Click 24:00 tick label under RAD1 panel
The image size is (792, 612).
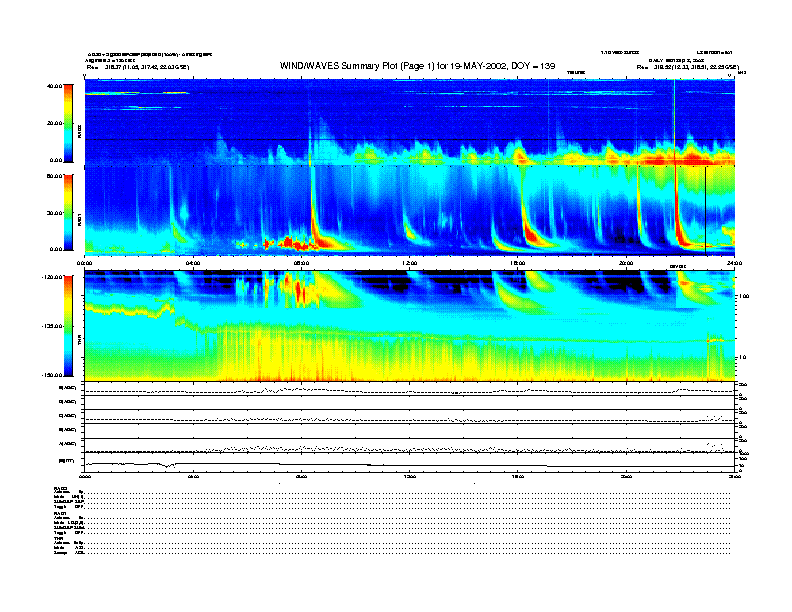pos(734,263)
